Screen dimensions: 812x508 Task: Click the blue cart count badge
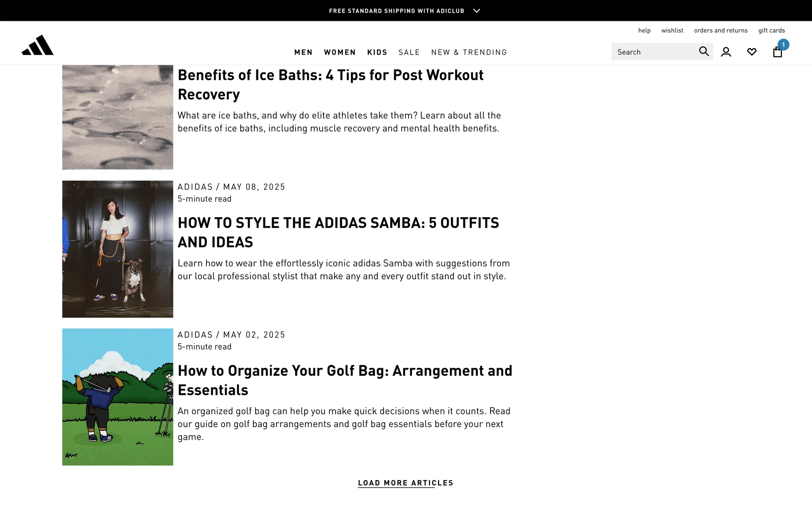pyautogui.click(x=783, y=44)
